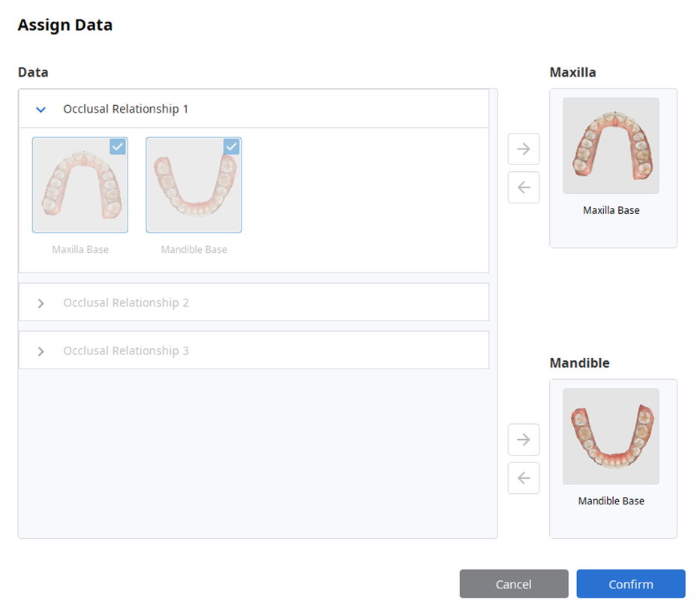Screen dimensions: 700x605
Task: Open the Occlusal Relationship 2 row label
Action: pyautogui.click(x=126, y=302)
